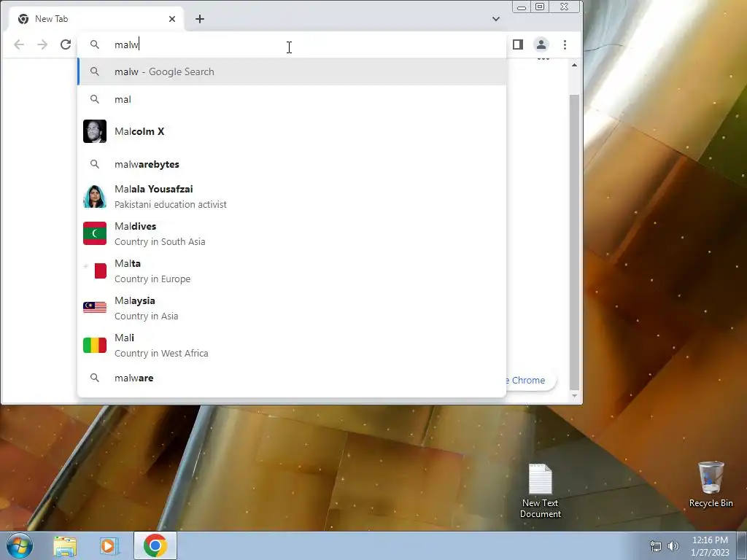Screen dimensions: 747x560
Task: Click the Customize Chrome button
Action: click(x=531, y=381)
